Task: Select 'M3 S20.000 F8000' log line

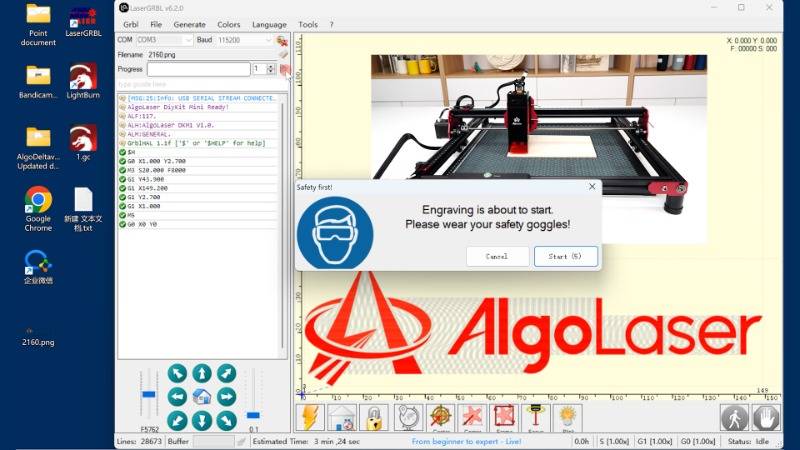Action: pos(198,170)
